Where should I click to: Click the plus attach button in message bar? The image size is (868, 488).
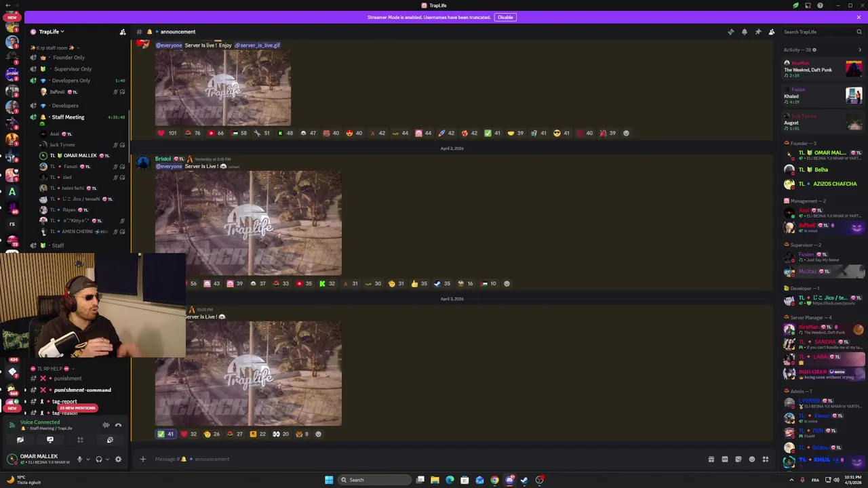point(142,459)
